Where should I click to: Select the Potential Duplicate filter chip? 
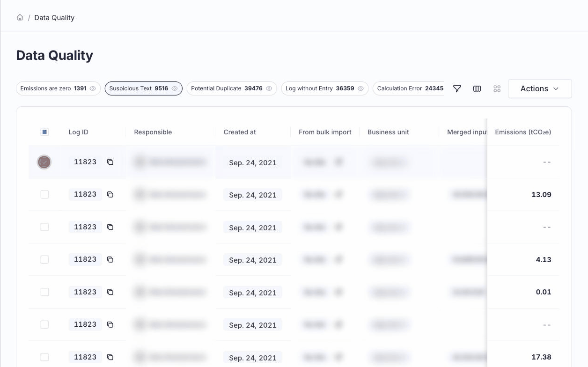tap(232, 88)
